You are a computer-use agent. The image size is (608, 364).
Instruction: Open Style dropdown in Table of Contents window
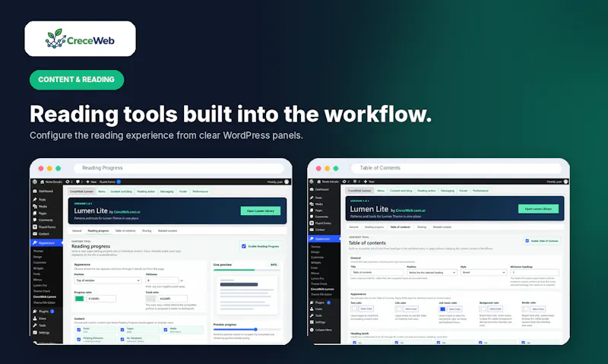(x=484, y=273)
